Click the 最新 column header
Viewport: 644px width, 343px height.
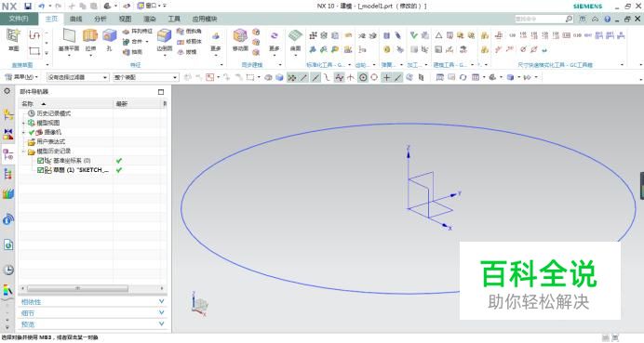point(138,104)
